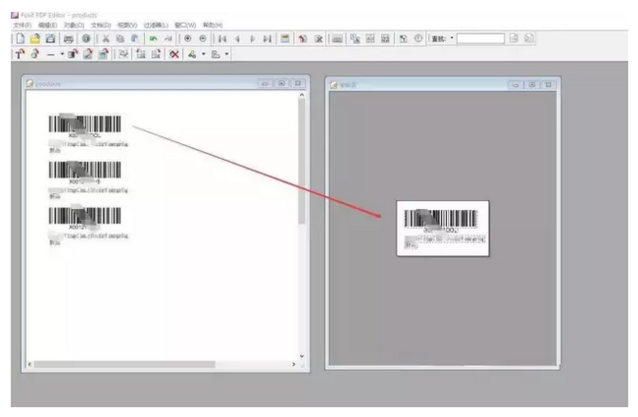Go to first page with navigation icon

coord(222,38)
